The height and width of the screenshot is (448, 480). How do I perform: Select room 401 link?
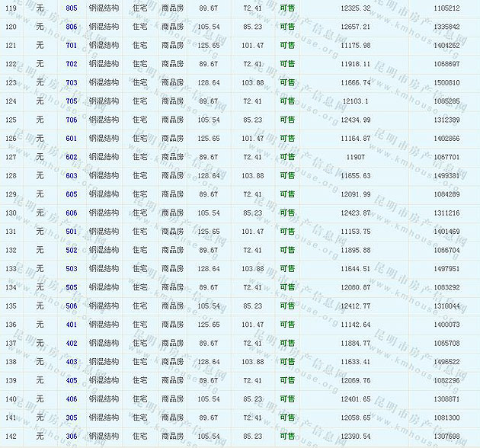72,325
